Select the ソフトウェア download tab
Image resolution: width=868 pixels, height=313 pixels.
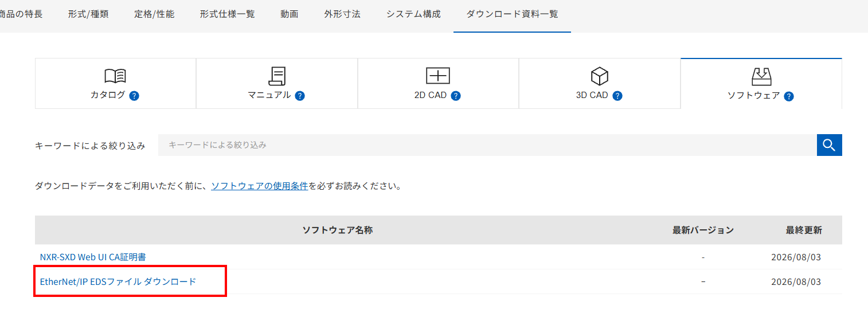point(761,84)
